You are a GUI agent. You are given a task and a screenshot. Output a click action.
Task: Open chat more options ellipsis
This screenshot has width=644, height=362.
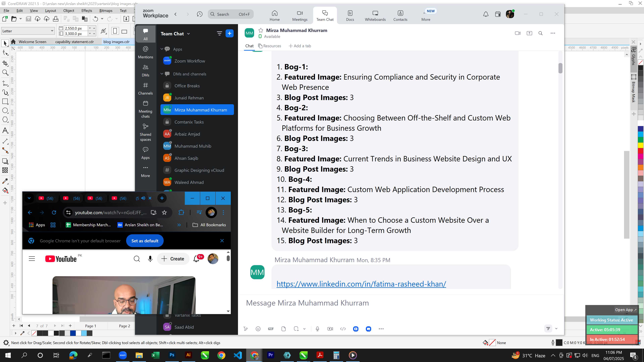553,33
